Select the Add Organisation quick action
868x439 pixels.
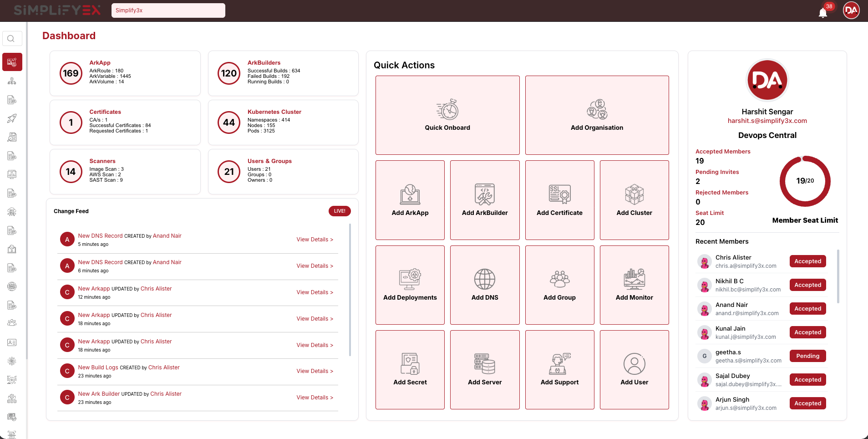pyautogui.click(x=597, y=115)
